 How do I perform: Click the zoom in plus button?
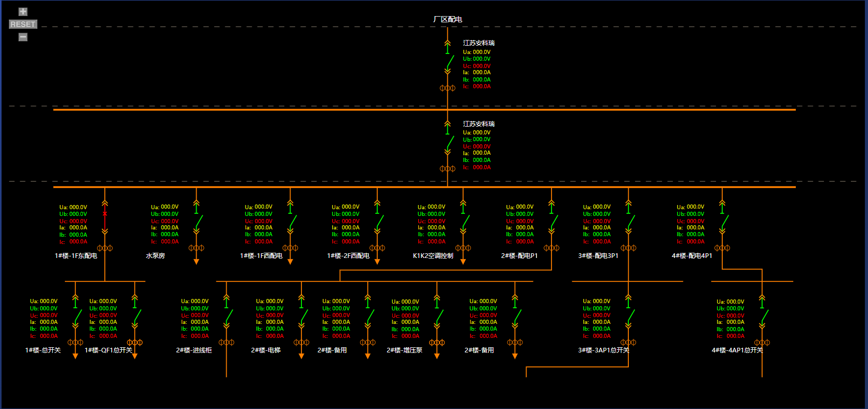23,11
